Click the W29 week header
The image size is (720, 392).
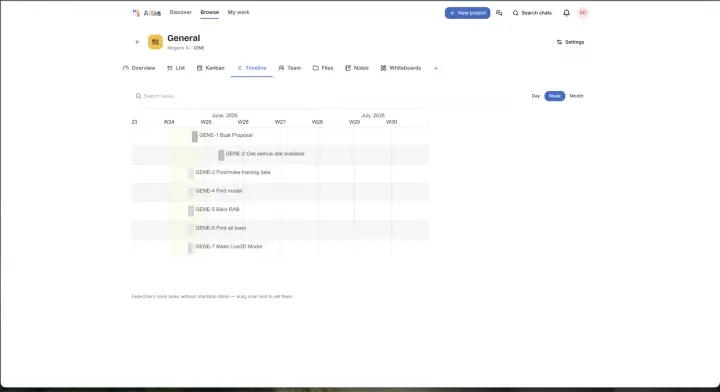[354, 122]
